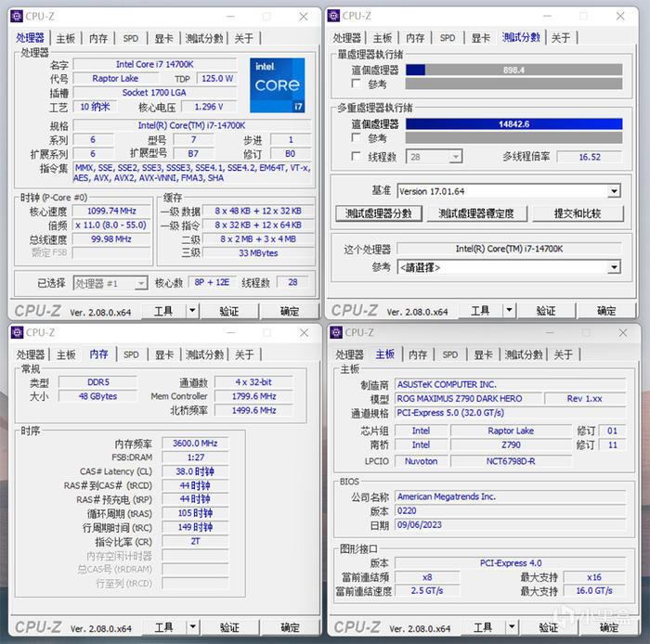The height and width of the screenshot is (644, 650).
Task: Click multi-thread score bar 14842.6
Action: tap(514, 123)
